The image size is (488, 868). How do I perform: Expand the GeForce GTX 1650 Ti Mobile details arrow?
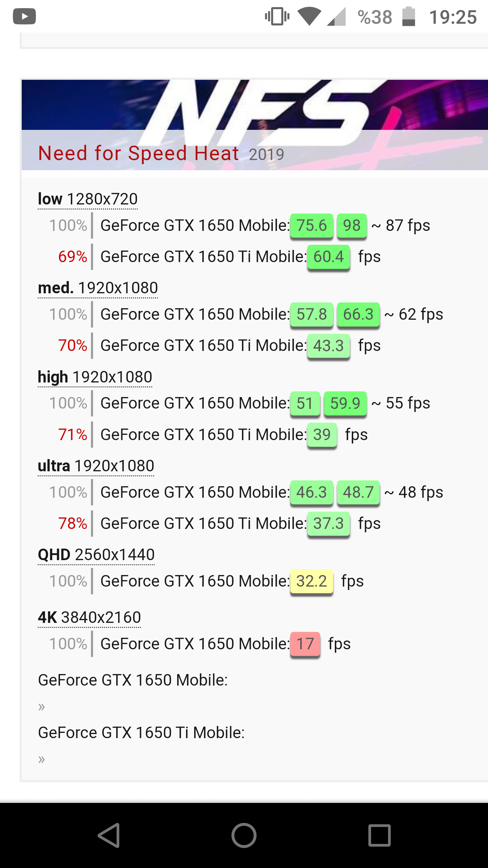tap(42, 759)
